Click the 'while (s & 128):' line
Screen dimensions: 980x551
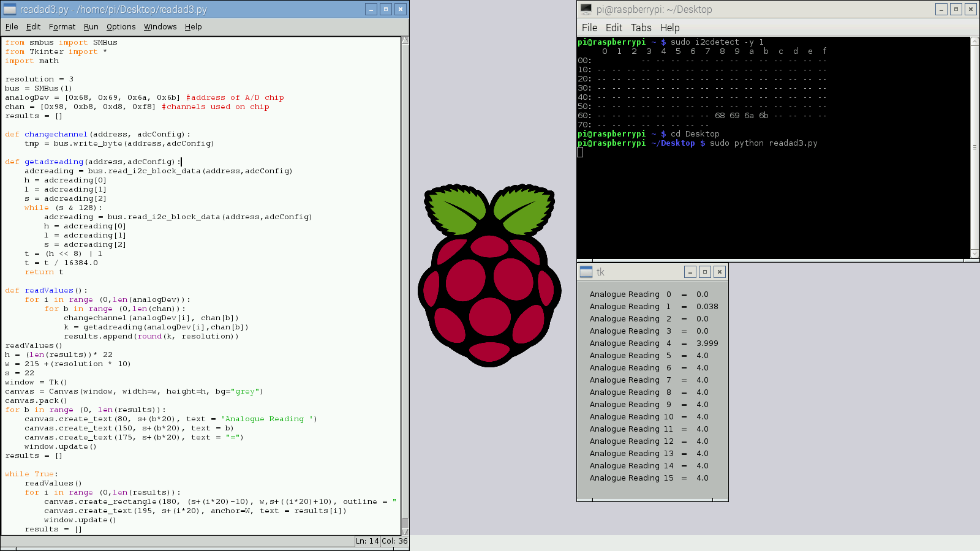64,208
